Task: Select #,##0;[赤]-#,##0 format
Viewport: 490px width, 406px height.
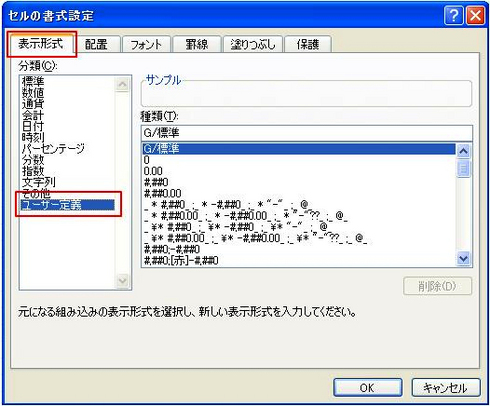Action: [181, 260]
